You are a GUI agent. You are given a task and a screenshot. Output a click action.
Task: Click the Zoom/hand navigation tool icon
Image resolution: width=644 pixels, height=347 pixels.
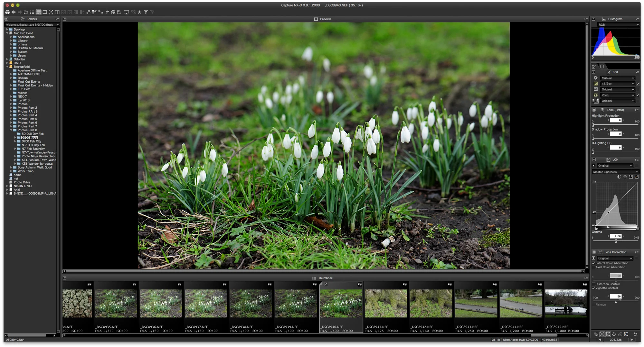click(x=88, y=12)
